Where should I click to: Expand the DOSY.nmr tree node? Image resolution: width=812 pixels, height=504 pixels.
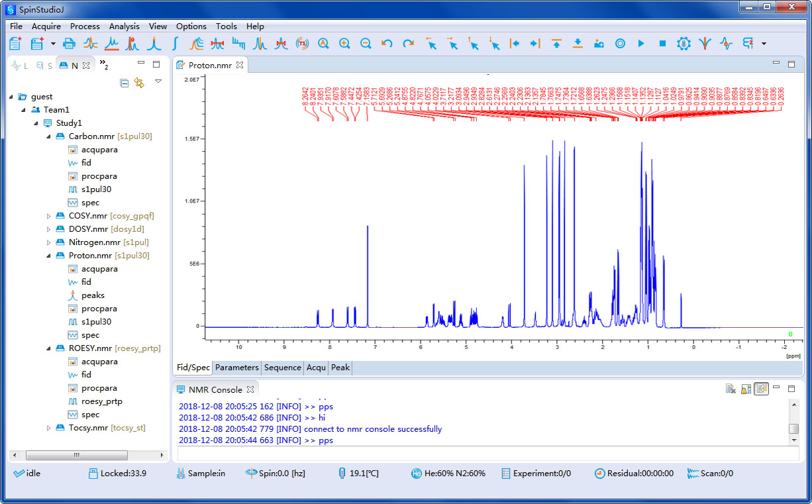[x=48, y=229]
